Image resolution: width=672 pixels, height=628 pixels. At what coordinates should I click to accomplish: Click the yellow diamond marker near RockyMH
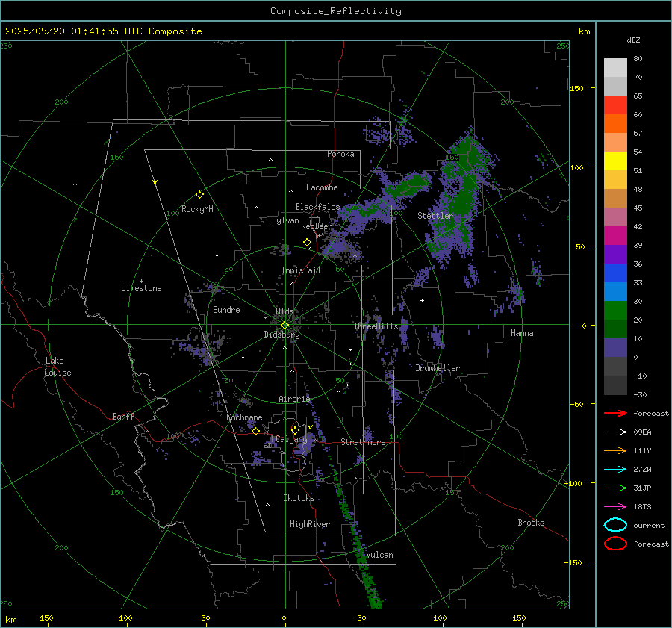199,194
